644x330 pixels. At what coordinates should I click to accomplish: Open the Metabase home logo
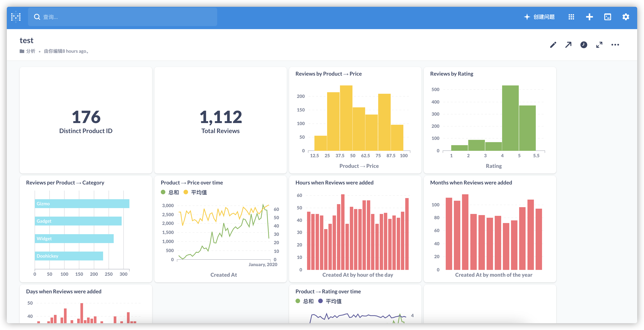click(x=16, y=17)
